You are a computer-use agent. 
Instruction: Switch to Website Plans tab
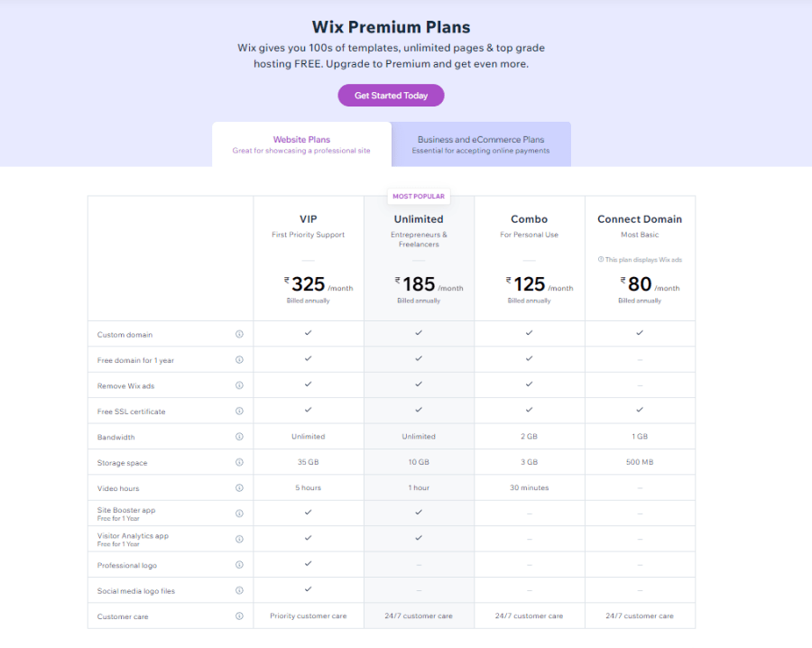301,144
